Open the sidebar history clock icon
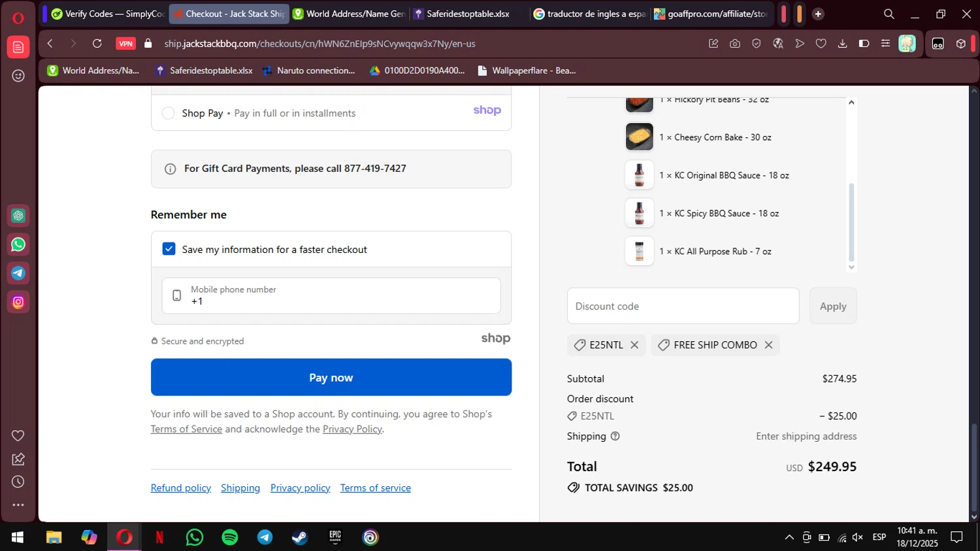980x551 pixels. [x=18, y=482]
